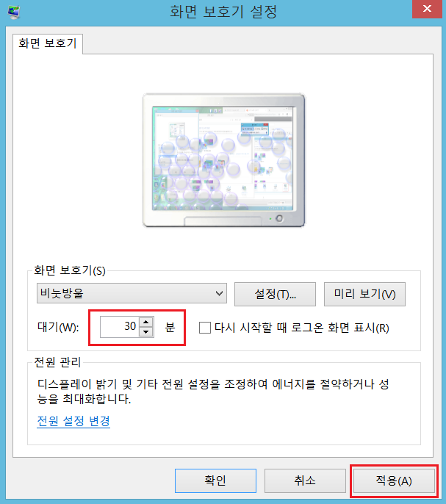Decrease wait minutes with down arrow

(x=146, y=332)
